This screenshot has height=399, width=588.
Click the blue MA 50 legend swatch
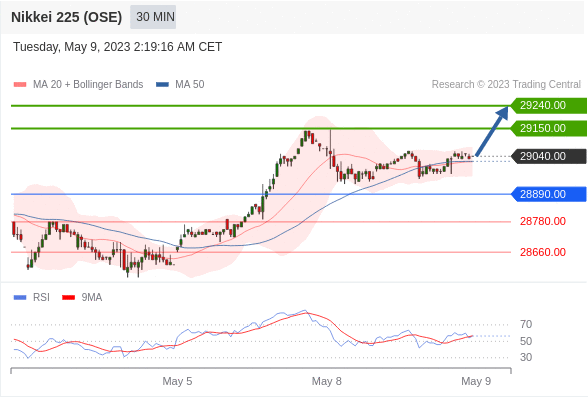(x=162, y=85)
